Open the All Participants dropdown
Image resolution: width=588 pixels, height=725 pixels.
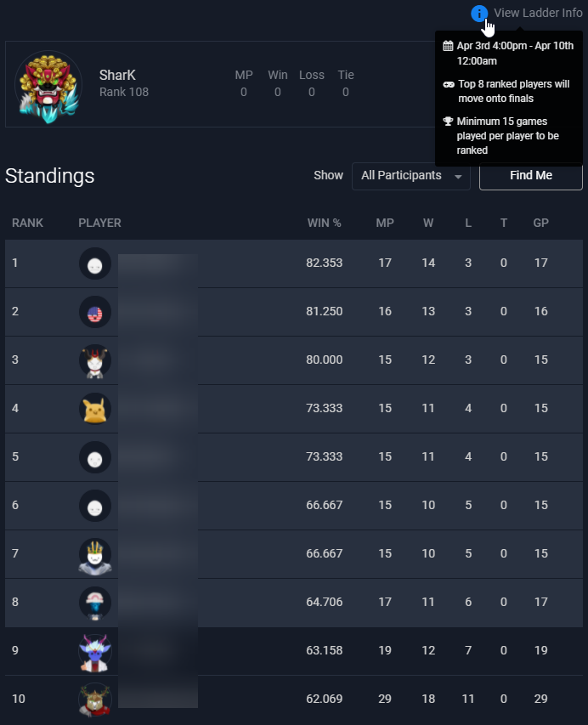click(x=411, y=176)
